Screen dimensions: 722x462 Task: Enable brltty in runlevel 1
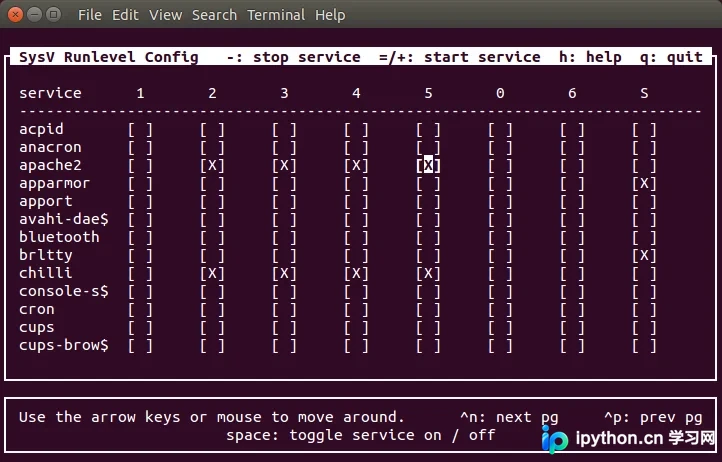140,255
